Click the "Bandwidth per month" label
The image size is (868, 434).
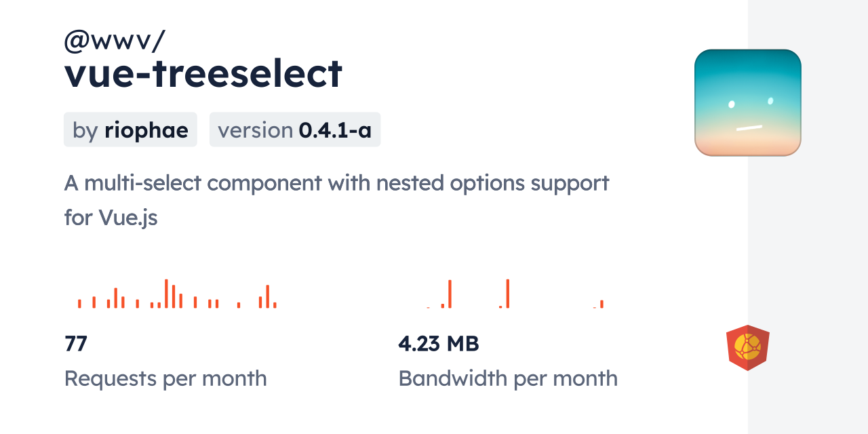[508, 378]
